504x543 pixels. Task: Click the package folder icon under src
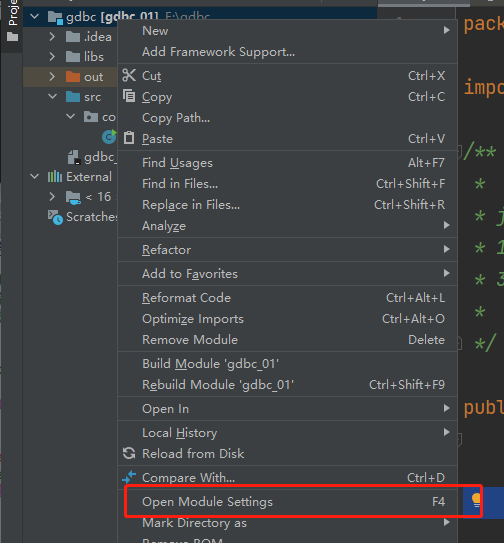point(91,117)
